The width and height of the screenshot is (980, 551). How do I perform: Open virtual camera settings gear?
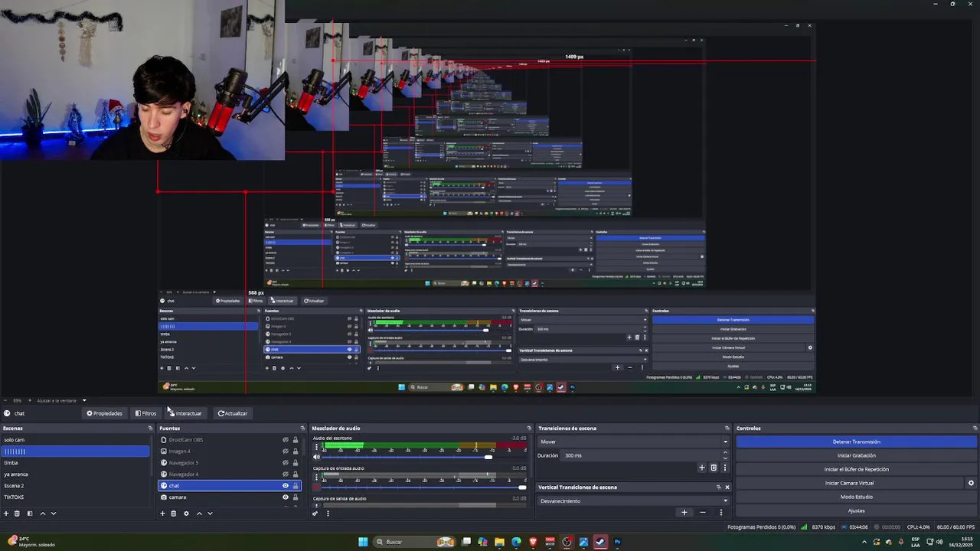(x=971, y=483)
